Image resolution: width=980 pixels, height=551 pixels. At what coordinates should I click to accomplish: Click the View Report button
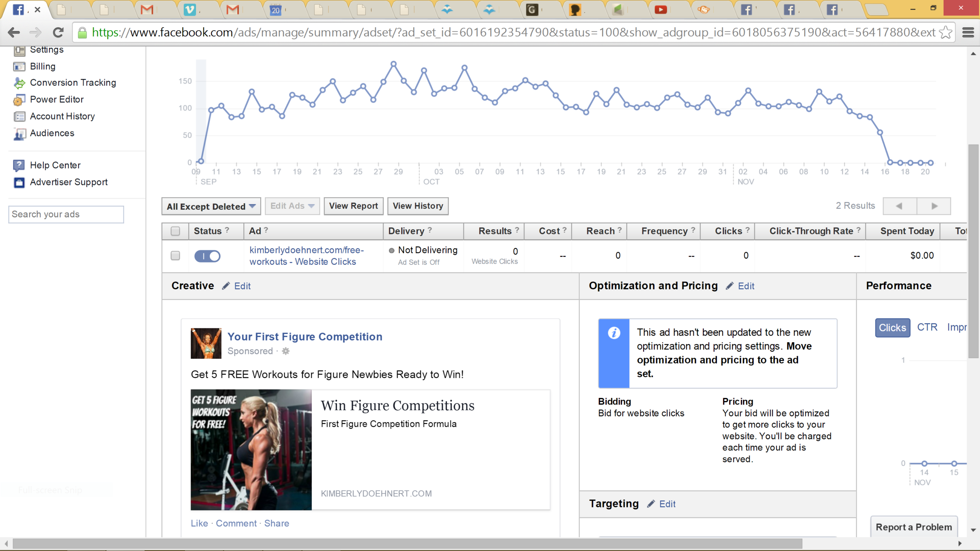pyautogui.click(x=353, y=206)
